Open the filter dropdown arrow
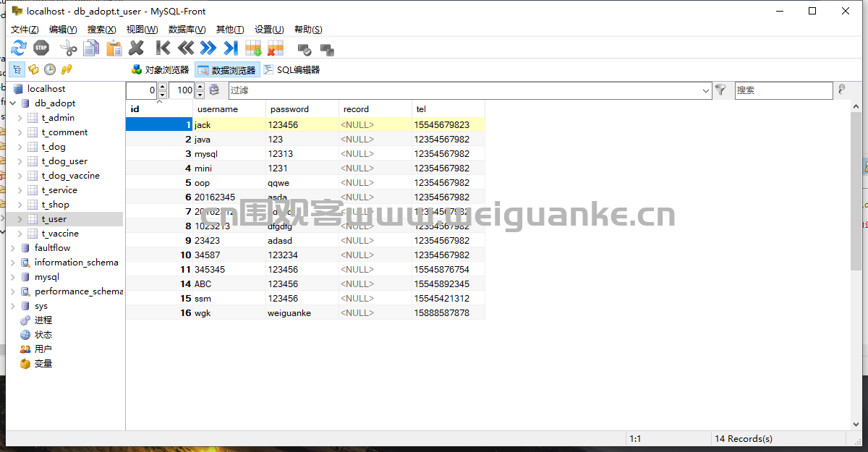This screenshot has height=452, width=868. coord(706,90)
